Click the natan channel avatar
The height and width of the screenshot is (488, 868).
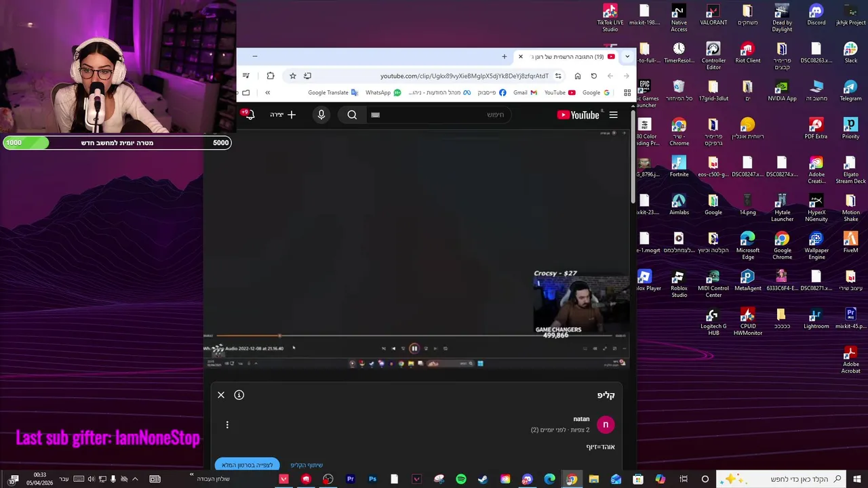tap(606, 425)
